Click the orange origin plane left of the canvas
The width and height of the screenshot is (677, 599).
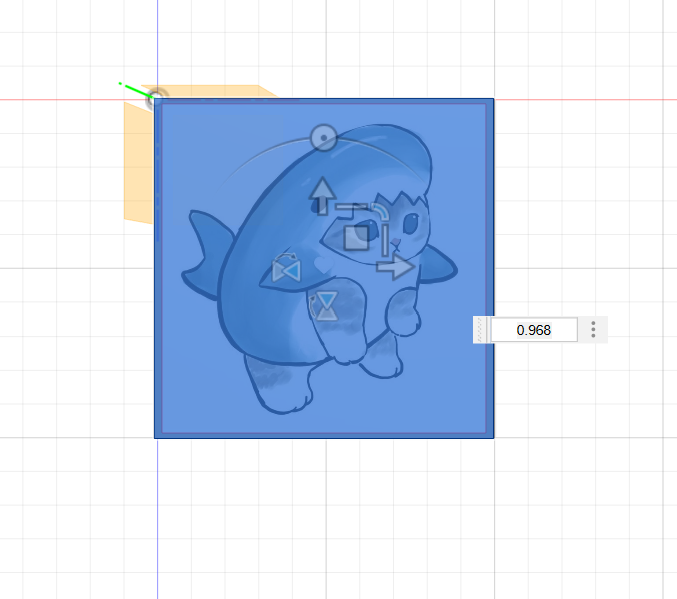coord(139,163)
